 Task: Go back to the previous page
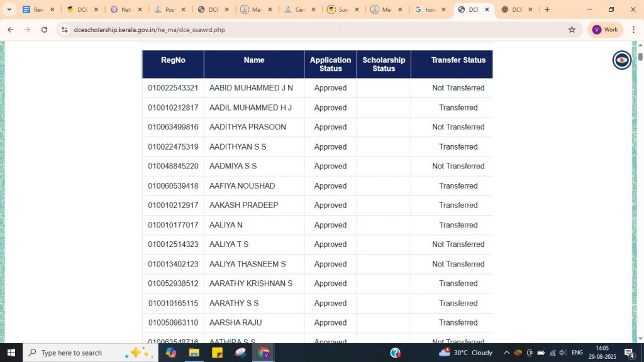(x=11, y=30)
